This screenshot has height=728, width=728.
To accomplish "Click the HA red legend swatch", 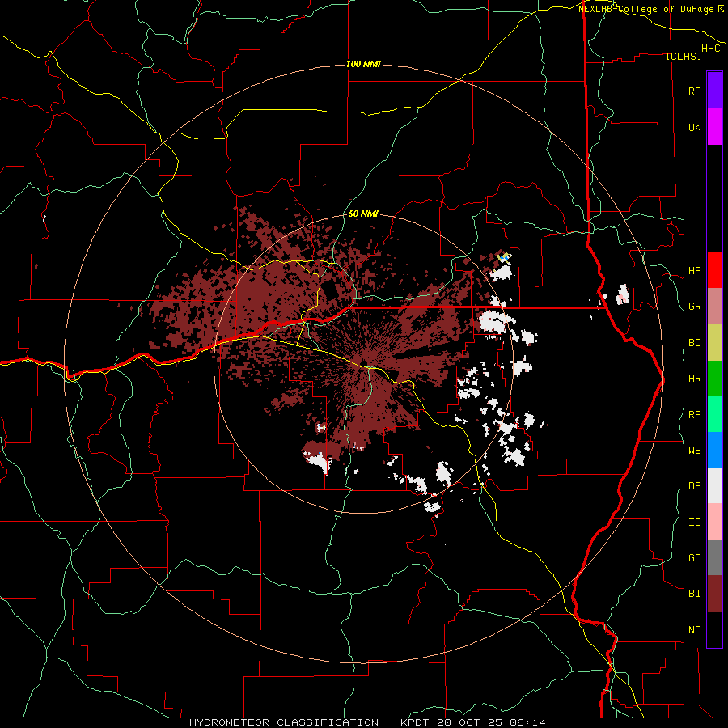I will pyautogui.click(x=714, y=270).
